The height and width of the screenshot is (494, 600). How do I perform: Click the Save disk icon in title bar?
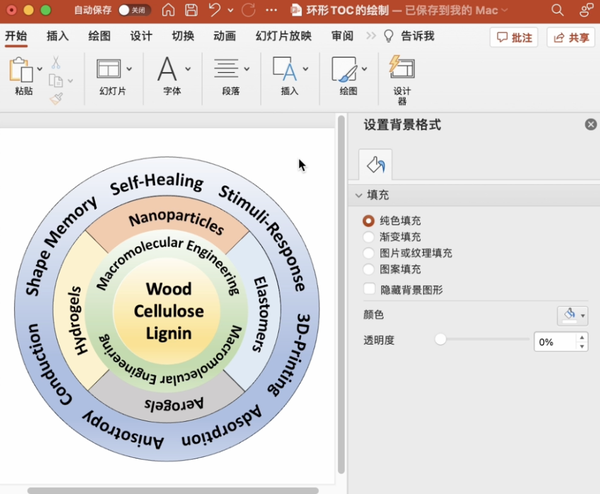pyautogui.click(x=191, y=10)
